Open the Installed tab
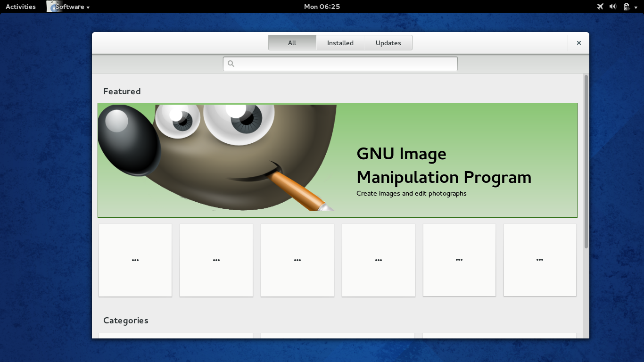Viewport: 644px width, 362px height. tap(340, 43)
